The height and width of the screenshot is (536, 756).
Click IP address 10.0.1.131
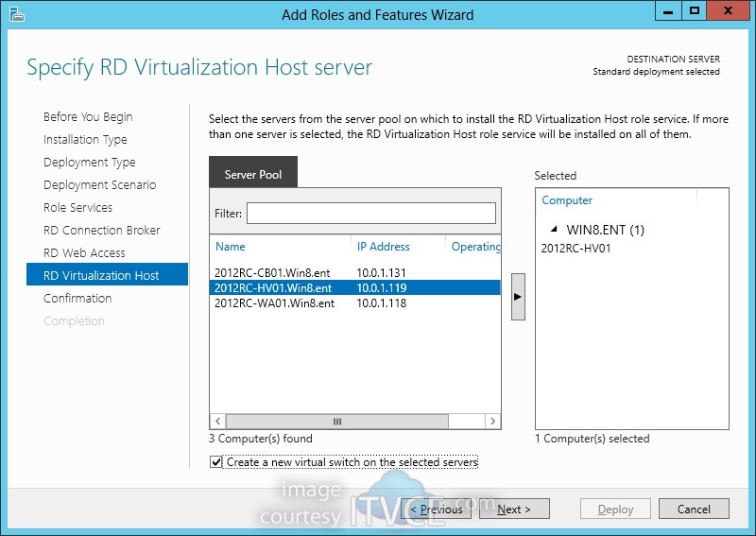(x=382, y=272)
